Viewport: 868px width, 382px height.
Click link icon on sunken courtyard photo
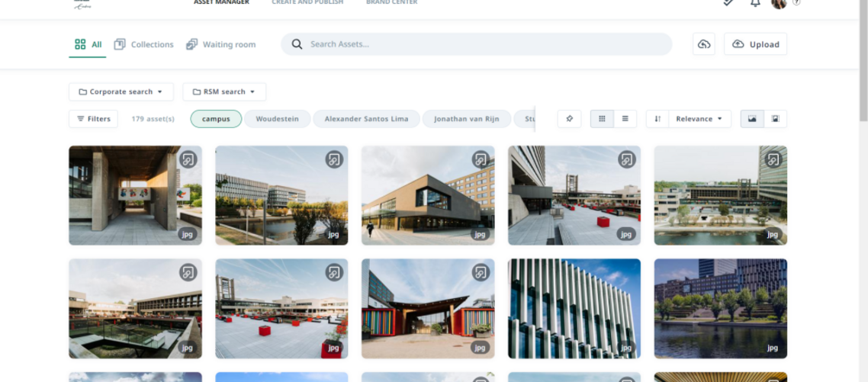[x=188, y=272]
